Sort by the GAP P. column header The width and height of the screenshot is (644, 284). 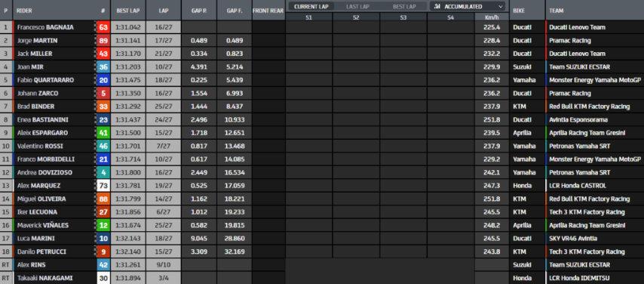199,11
